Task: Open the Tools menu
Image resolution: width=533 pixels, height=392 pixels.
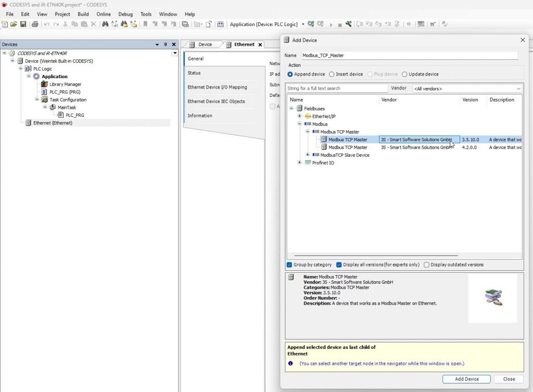Action: click(146, 14)
